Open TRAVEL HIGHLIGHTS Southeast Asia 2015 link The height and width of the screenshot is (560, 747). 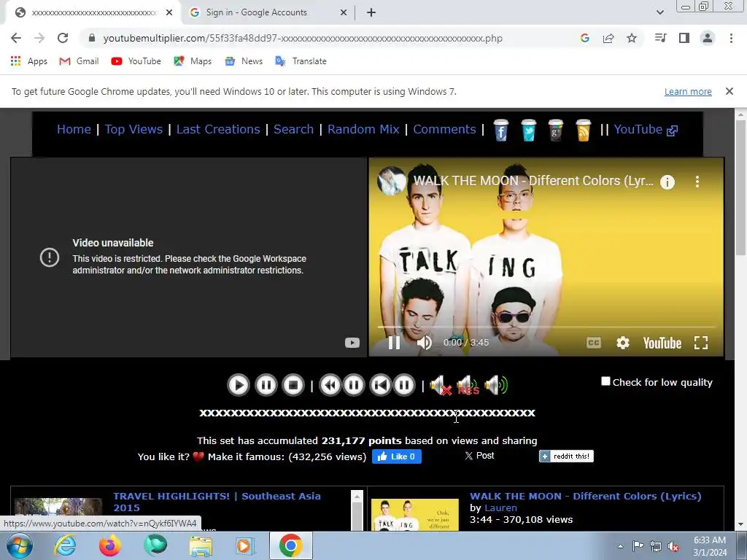tap(217, 502)
